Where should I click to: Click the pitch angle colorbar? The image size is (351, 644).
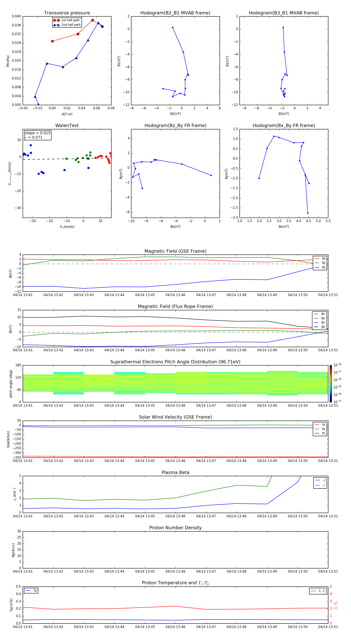point(331,384)
